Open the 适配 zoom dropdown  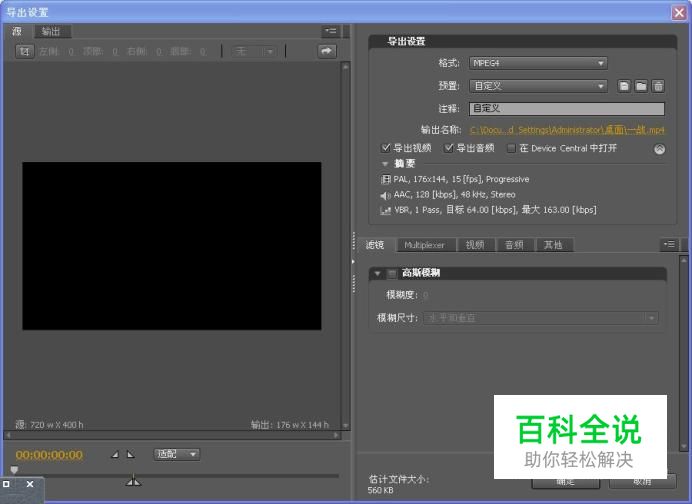point(177,454)
